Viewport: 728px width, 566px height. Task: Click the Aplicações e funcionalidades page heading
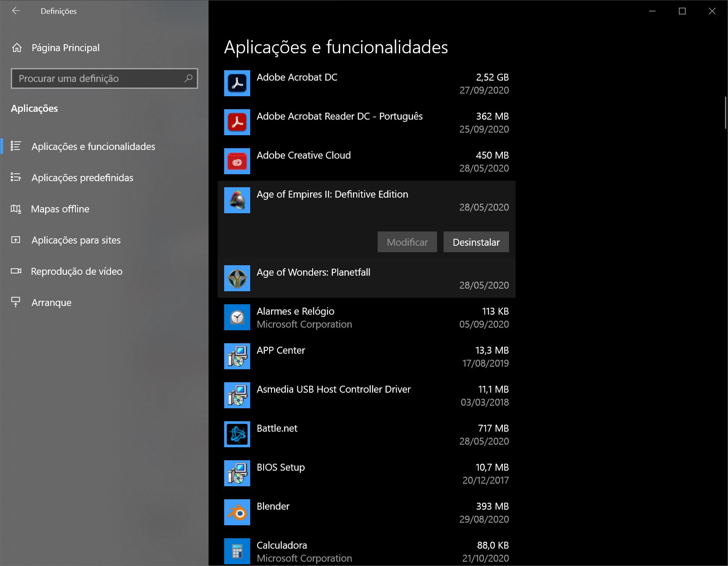[336, 47]
